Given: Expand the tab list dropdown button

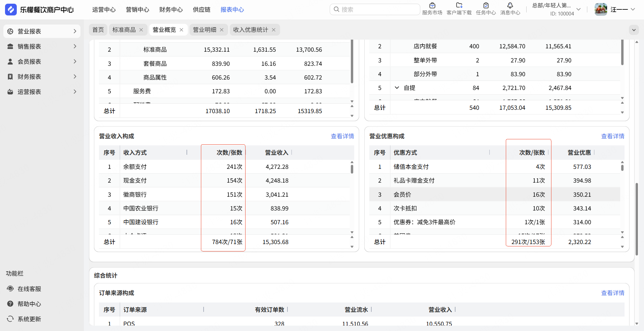Looking at the screenshot, I should pos(634,30).
